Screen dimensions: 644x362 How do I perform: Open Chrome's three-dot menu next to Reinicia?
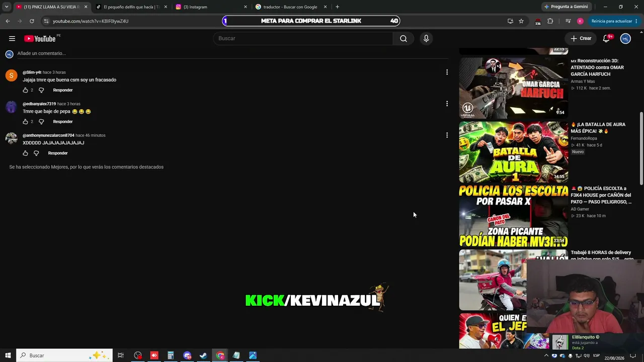(x=636, y=21)
